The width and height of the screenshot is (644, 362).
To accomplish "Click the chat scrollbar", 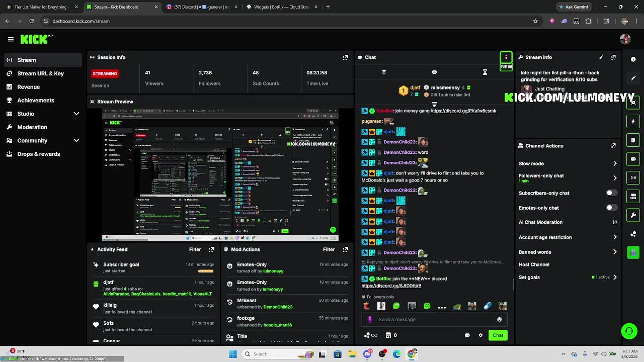I will click(513, 285).
